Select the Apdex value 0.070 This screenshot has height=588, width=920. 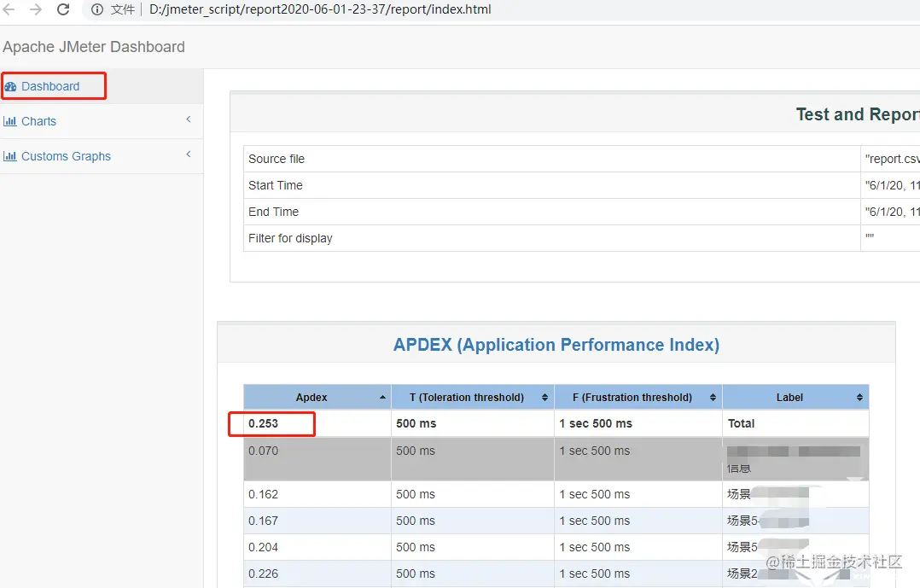tap(264, 451)
